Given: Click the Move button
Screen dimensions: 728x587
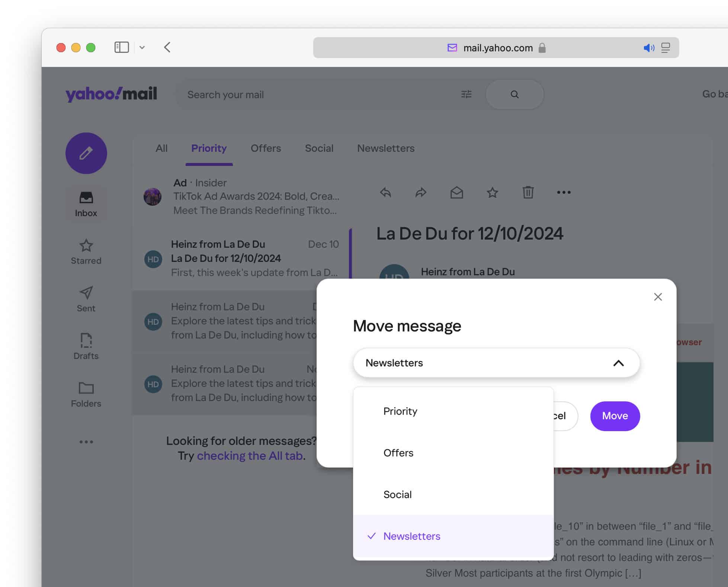Looking at the screenshot, I should click(x=615, y=416).
